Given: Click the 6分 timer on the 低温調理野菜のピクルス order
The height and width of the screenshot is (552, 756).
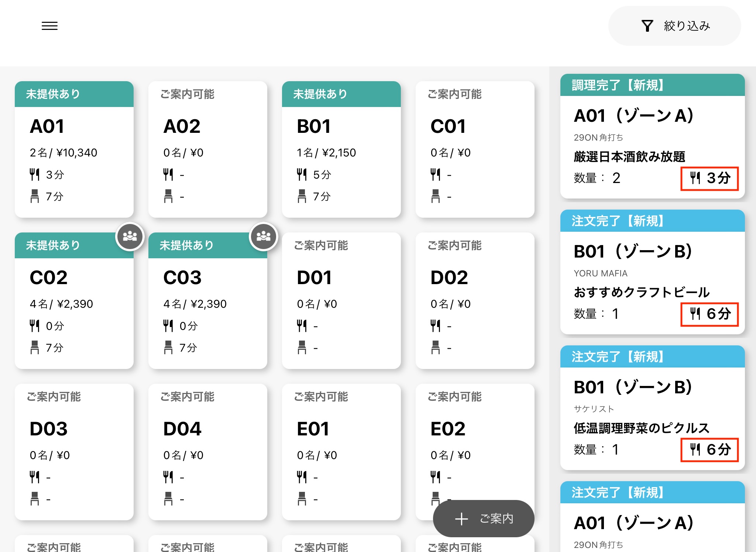Looking at the screenshot, I should click(709, 450).
